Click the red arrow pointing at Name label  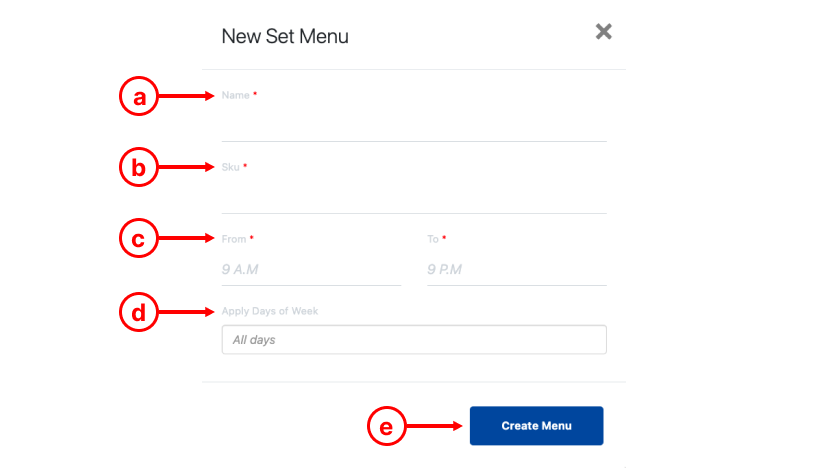pos(187,97)
